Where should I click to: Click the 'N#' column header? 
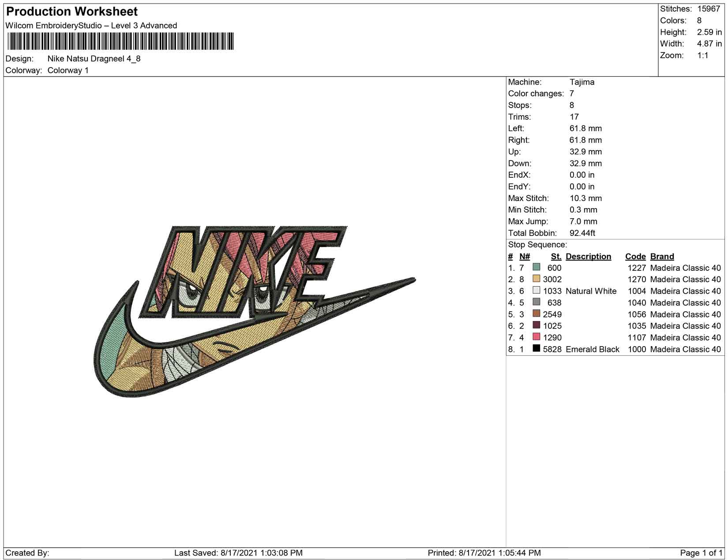(525, 257)
